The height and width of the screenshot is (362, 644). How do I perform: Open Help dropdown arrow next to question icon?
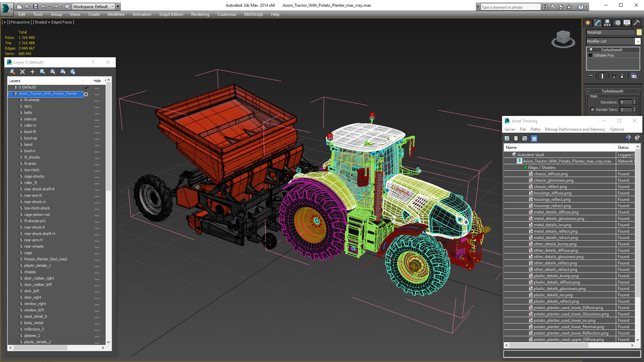coord(586,7)
